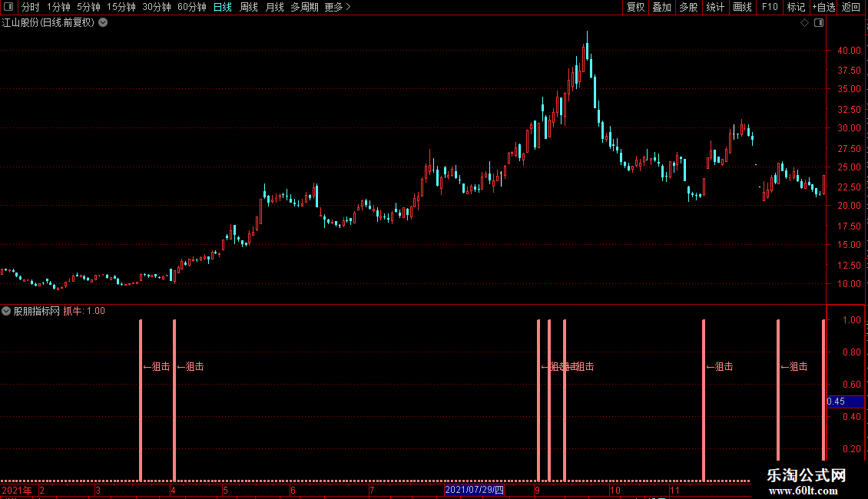
Task: Click the last 狙击 label on the right
Action: pyautogui.click(x=793, y=366)
